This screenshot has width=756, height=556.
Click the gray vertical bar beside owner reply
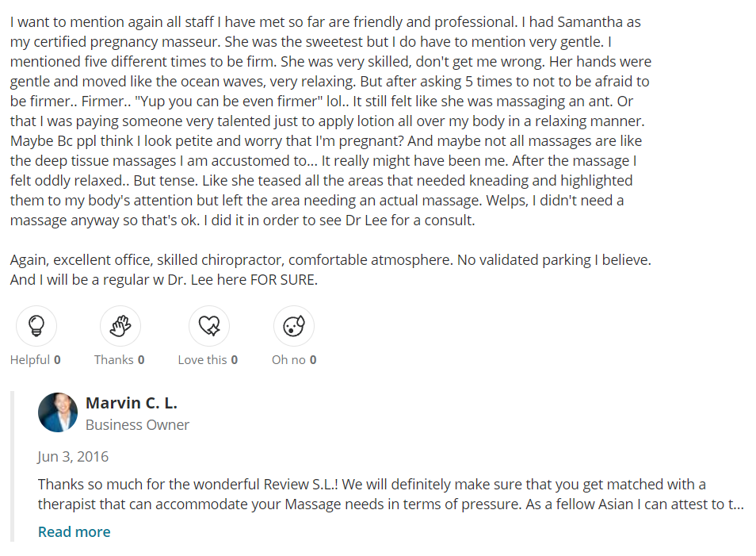pos(13,466)
